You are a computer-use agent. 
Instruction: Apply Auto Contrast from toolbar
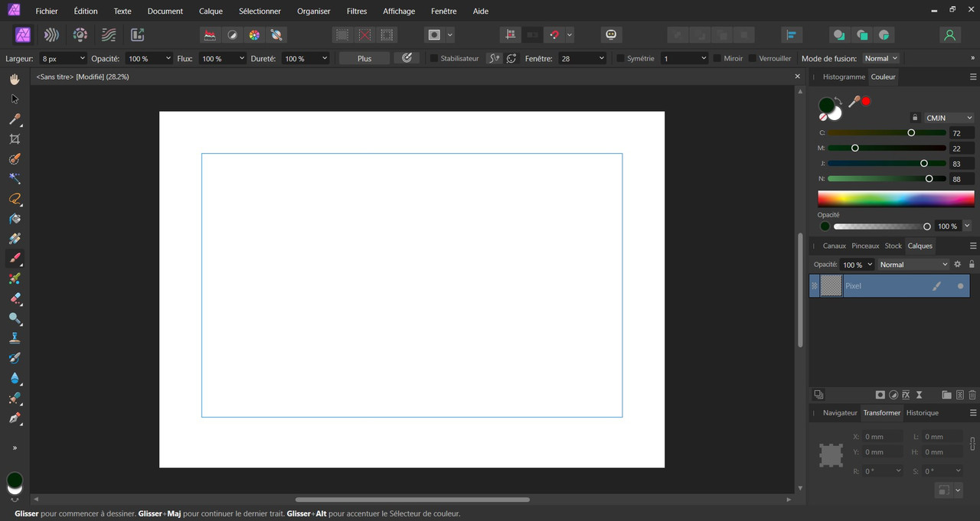click(x=232, y=34)
